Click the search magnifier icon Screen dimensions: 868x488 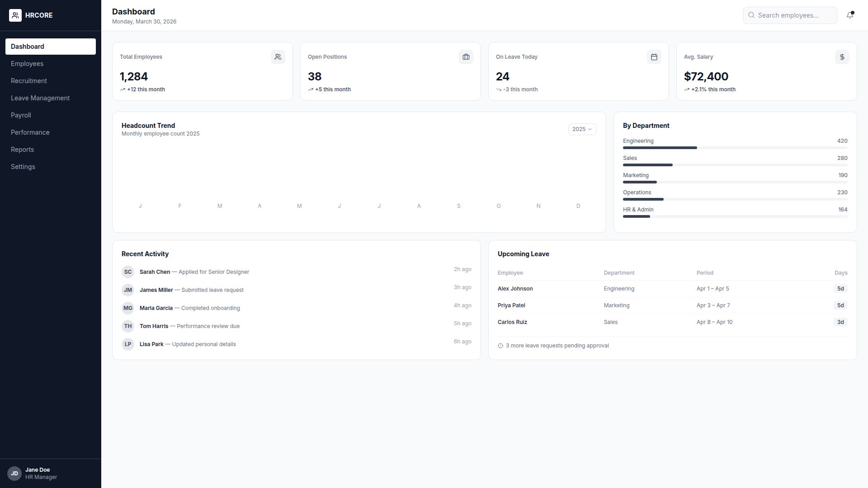(751, 15)
